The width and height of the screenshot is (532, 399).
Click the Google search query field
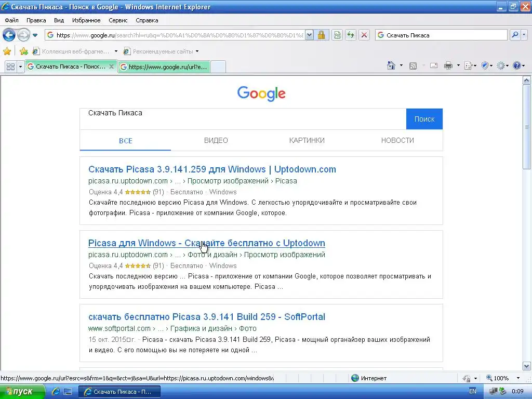click(x=243, y=119)
